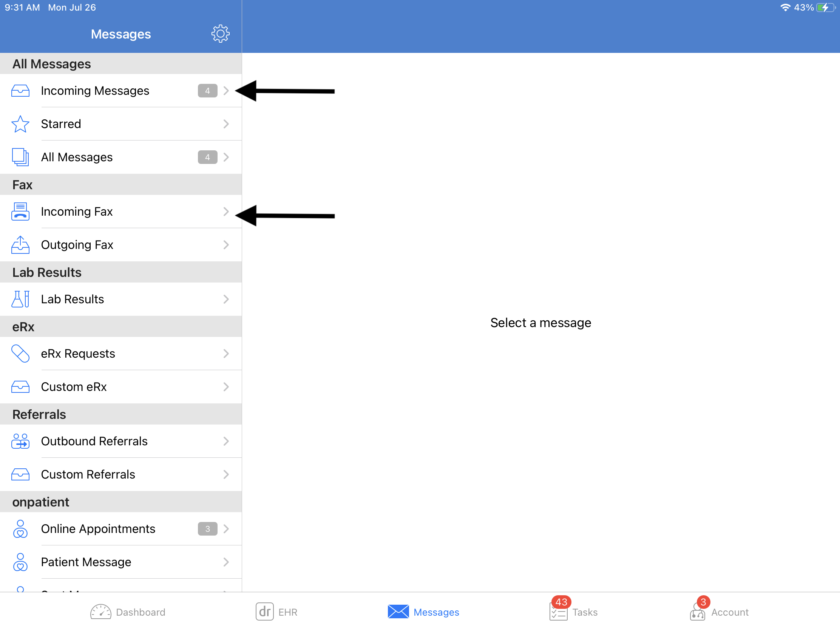This screenshot has height=630, width=840.
Task: Tap the Fax section header
Action: pyautogui.click(x=121, y=185)
